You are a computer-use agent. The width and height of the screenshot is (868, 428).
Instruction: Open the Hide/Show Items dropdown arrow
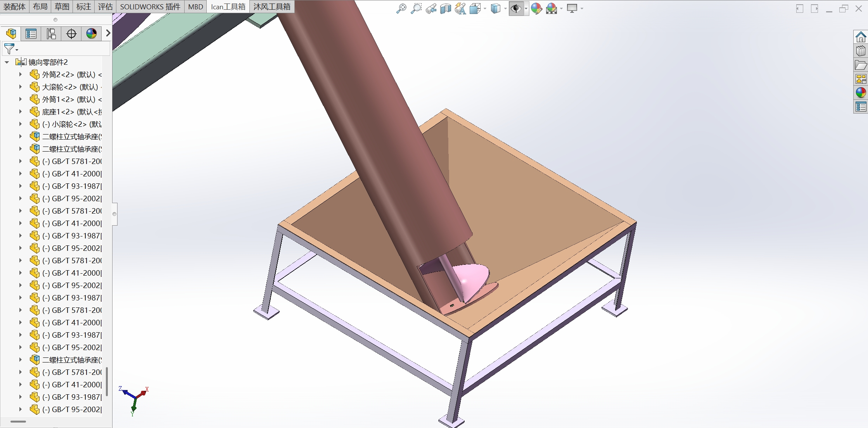pyautogui.click(x=526, y=9)
